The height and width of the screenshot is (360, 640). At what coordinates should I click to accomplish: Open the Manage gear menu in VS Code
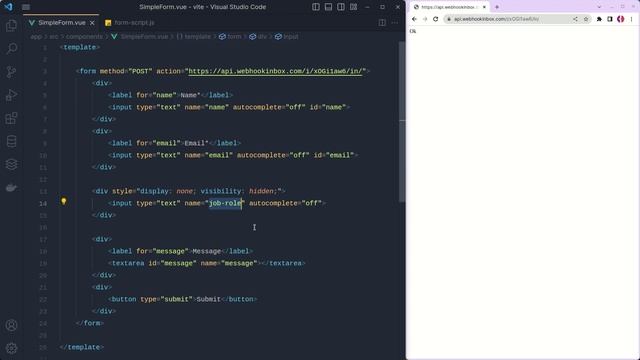click(11, 348)
